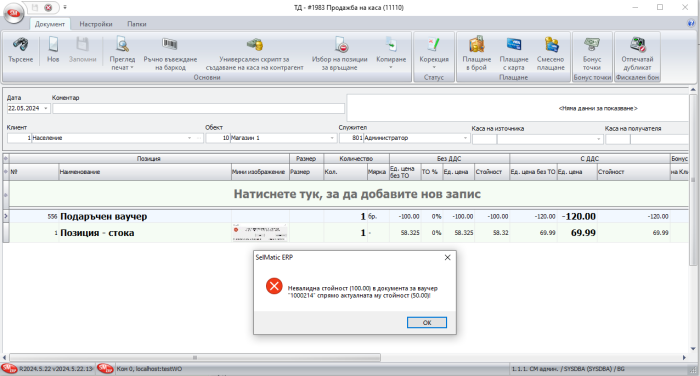Click the Копиране icon
The height and width of the screenshot is (376, 700).
391,45
